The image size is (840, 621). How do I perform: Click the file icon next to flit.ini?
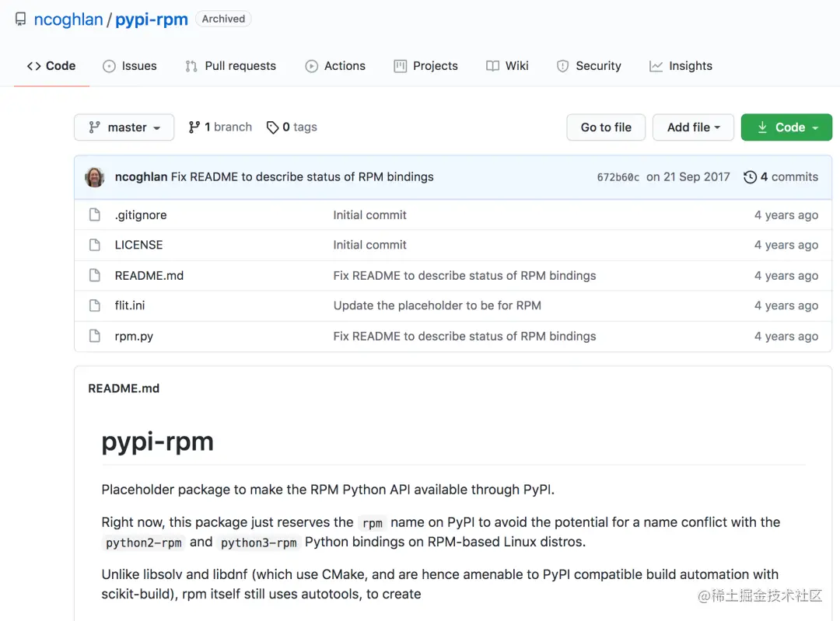point(95,305)
